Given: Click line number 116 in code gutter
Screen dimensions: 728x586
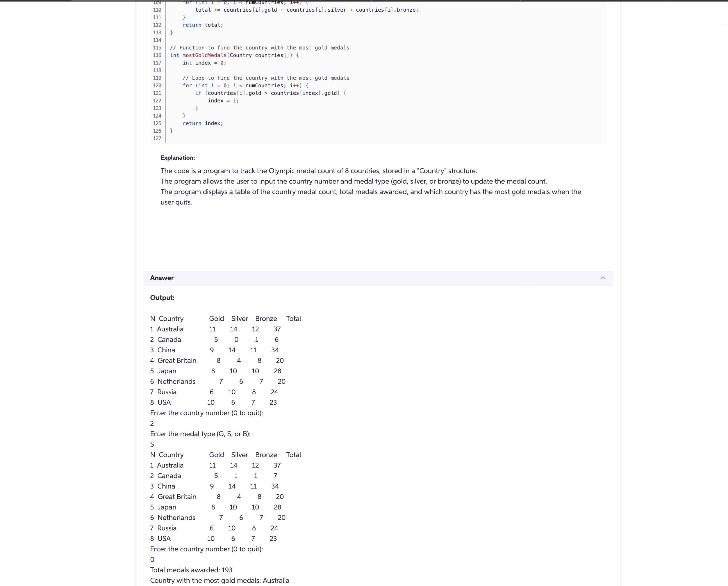Looking at the screenshot, I should coord(157,55).
